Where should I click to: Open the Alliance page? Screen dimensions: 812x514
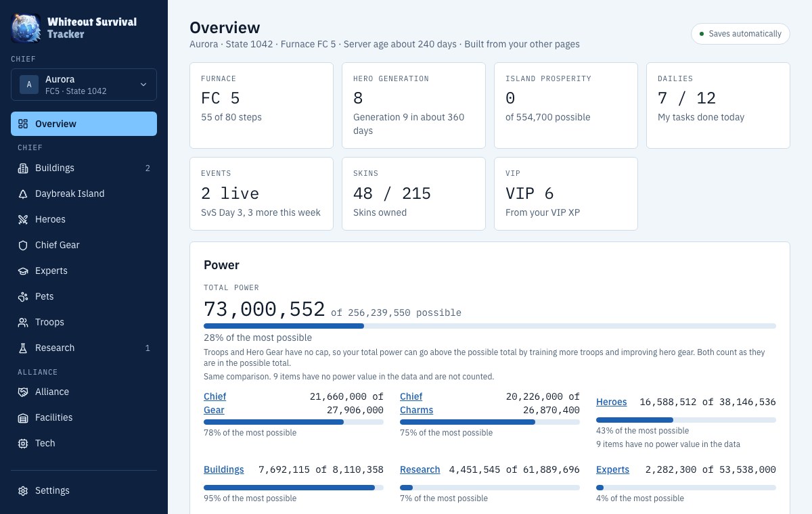[x=84, y=392]
